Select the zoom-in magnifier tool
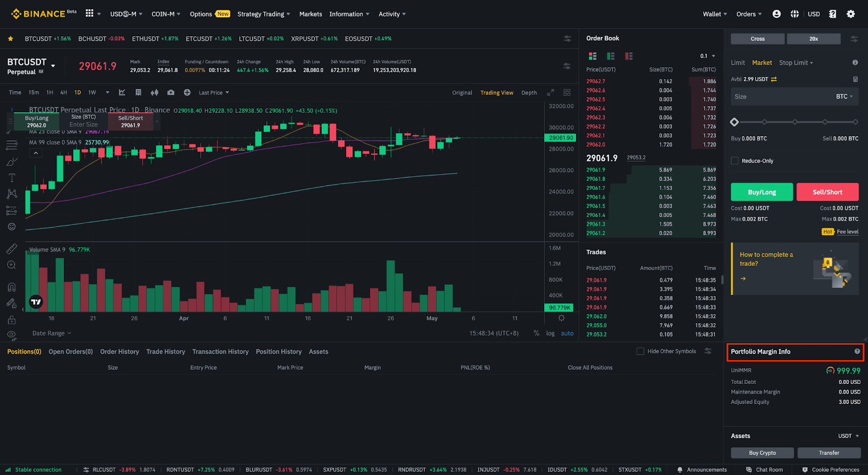This screenshot has height=475, width=868. coord(11,265)
